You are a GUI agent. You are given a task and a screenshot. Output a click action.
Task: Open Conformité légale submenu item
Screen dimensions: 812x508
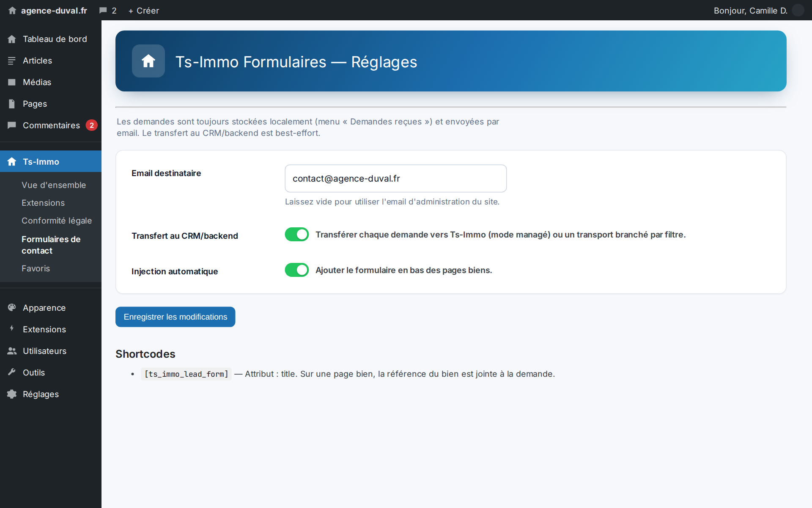(57, 221)
